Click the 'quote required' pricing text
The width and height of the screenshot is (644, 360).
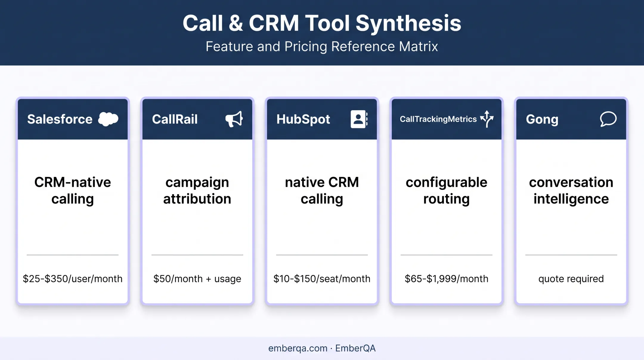(x=571, y=279)
